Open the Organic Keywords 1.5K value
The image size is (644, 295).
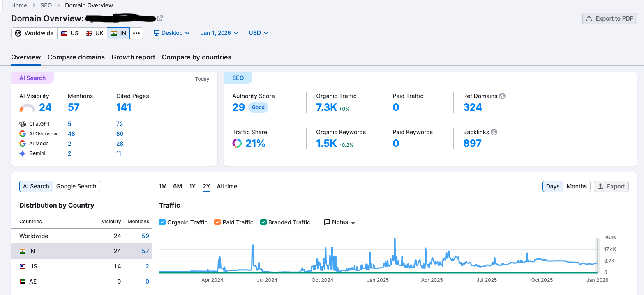(326, 143)
